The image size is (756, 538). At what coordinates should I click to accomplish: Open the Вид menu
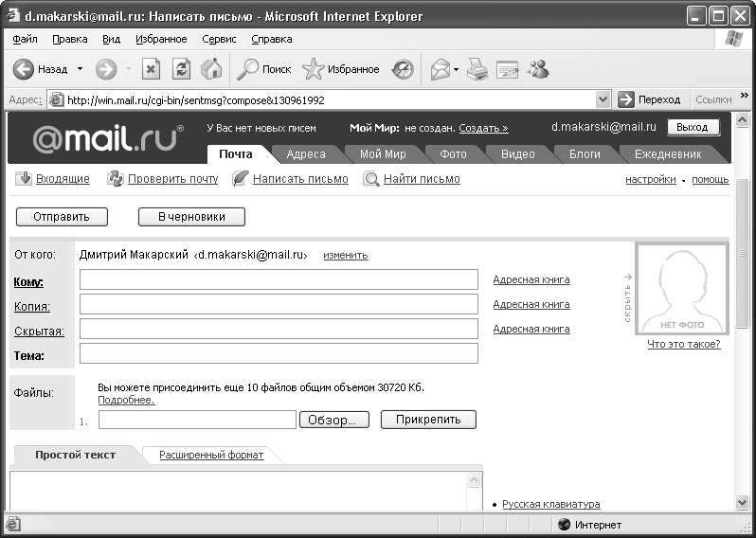(x=112, y=39)
